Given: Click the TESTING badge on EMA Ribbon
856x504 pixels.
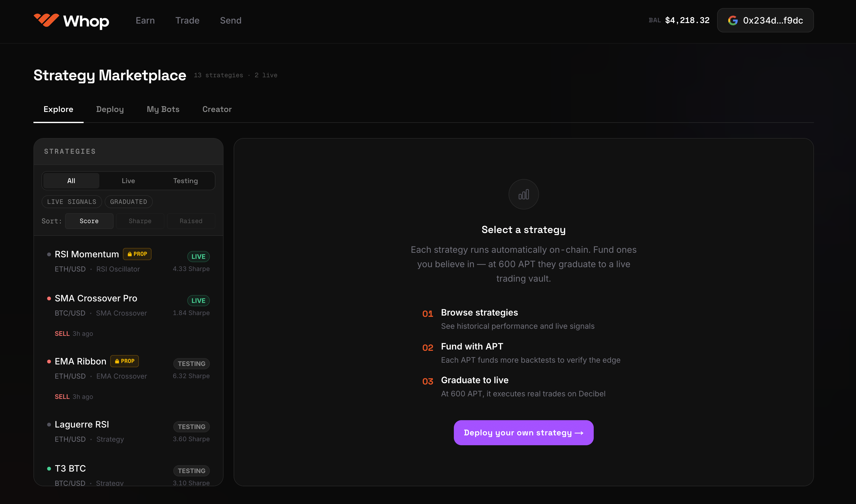Looking at the screenshot, I should (191, 364).
